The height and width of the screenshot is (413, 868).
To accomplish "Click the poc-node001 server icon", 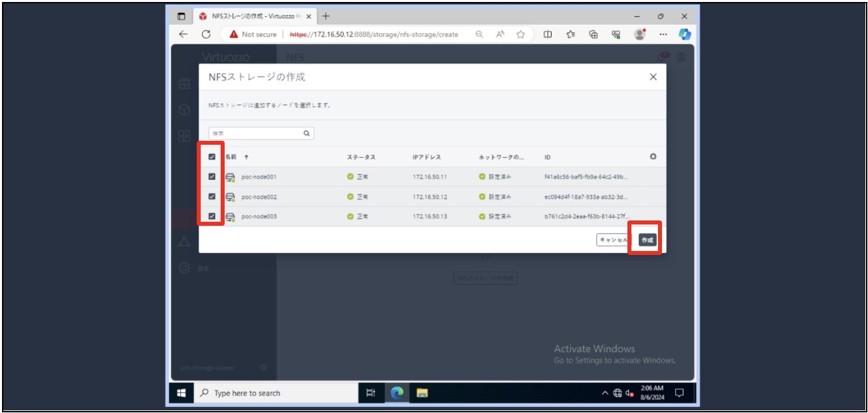I will (x=231, y=177).
